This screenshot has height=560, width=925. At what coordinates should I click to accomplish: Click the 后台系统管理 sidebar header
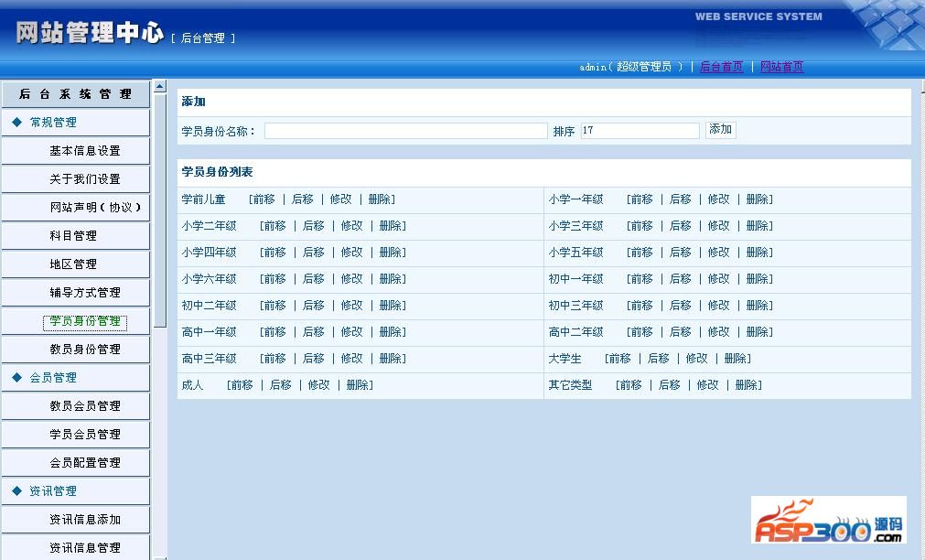[x=76, y=94]
